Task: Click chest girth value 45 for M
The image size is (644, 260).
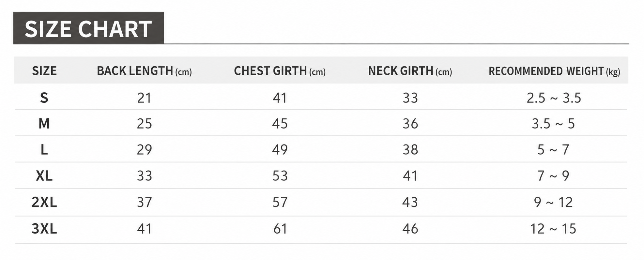Action: tap(280, 124)
